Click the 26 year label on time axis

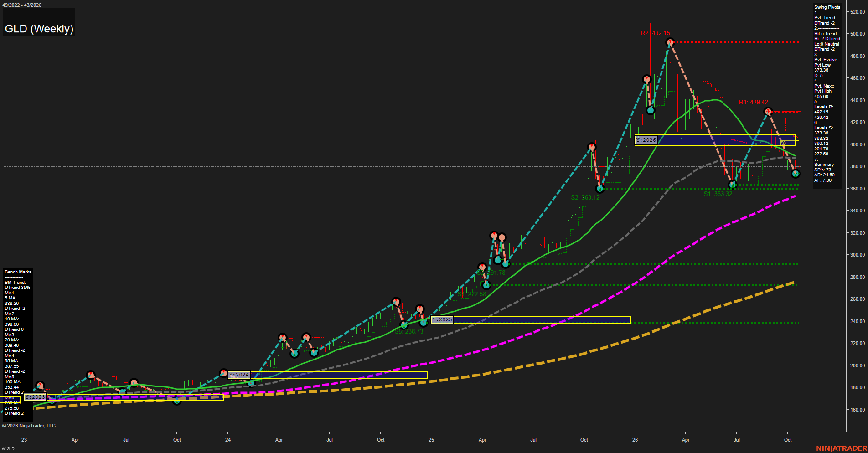(x=635, y=440)
